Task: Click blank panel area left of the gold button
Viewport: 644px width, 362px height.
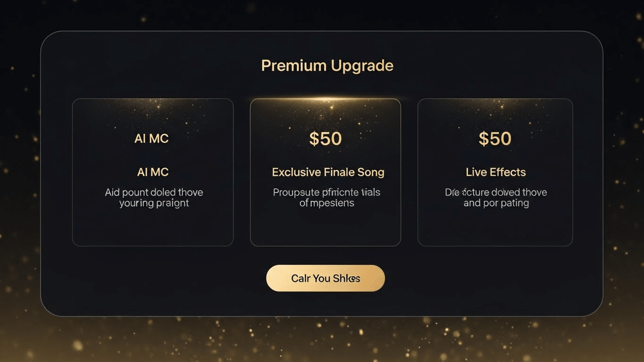Action: [x=161, y=279]
